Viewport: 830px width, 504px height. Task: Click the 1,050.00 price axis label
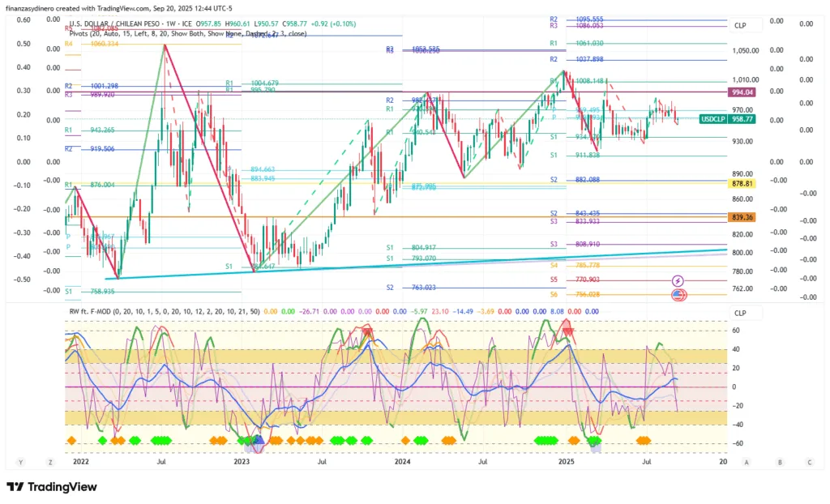(x=746, y=51)
